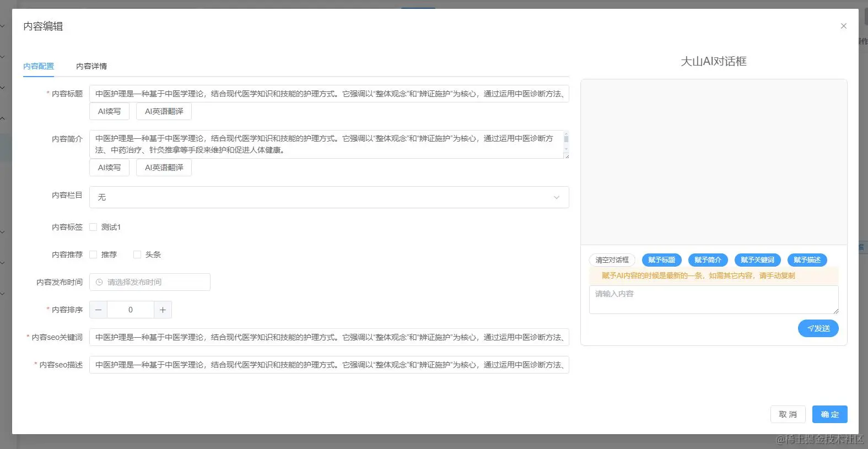Click into the 内容标题 input field
This screenshot has width=868, height=449.
(x=329, y=94)
